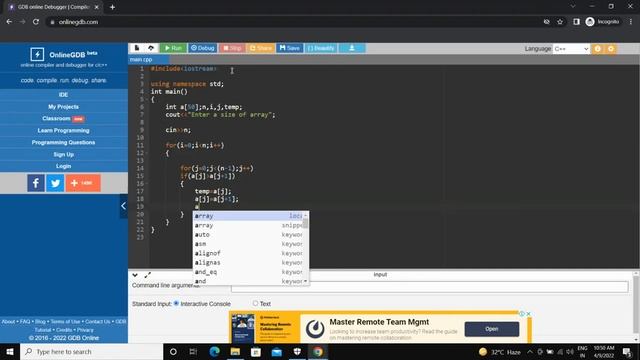640x360 pixels.
Task: Open My Projects in sidebar
Action: (64, 107)
